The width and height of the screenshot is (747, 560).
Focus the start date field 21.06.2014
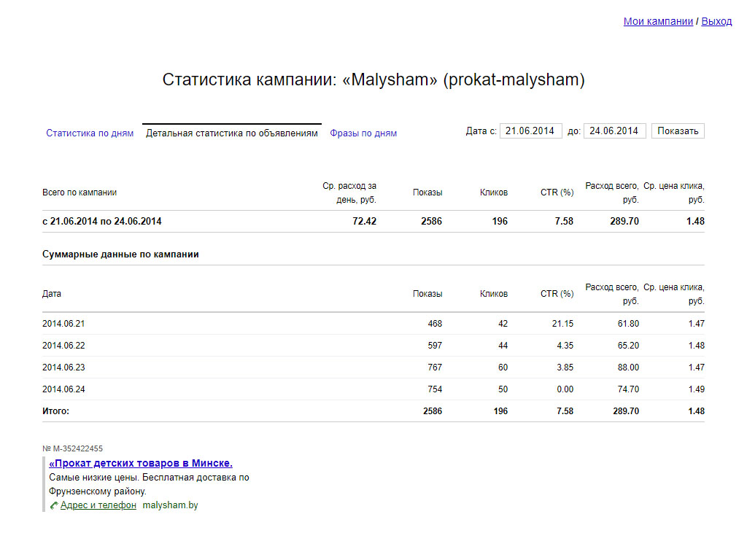[531, 131]
